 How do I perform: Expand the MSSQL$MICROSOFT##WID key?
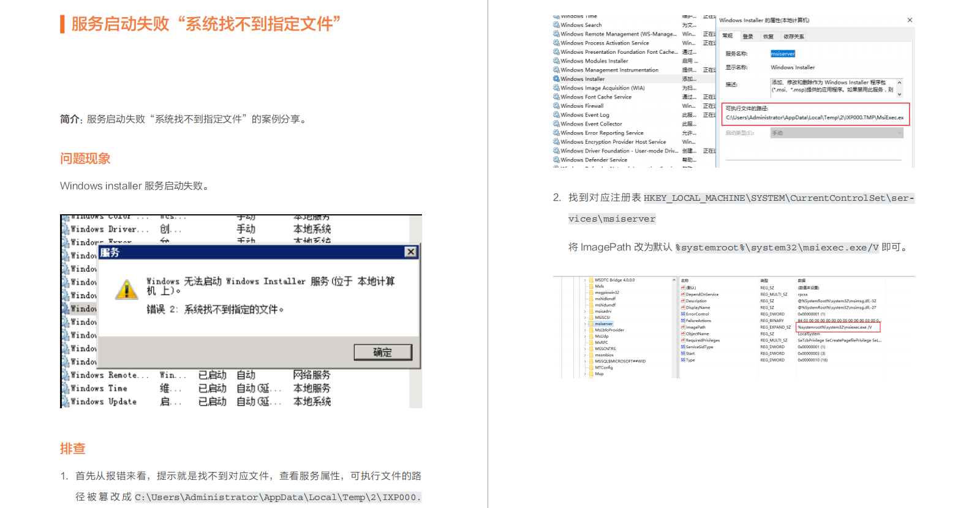(585, 361)
